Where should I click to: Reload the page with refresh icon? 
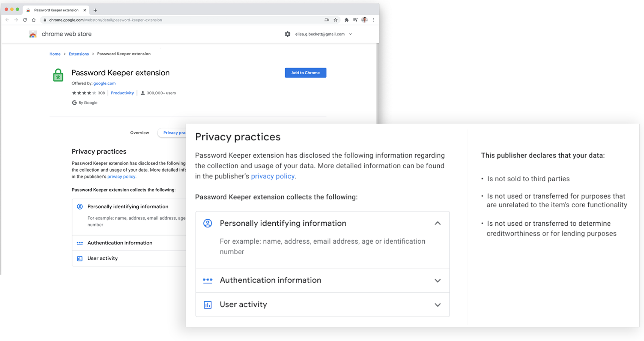point(25,20)
